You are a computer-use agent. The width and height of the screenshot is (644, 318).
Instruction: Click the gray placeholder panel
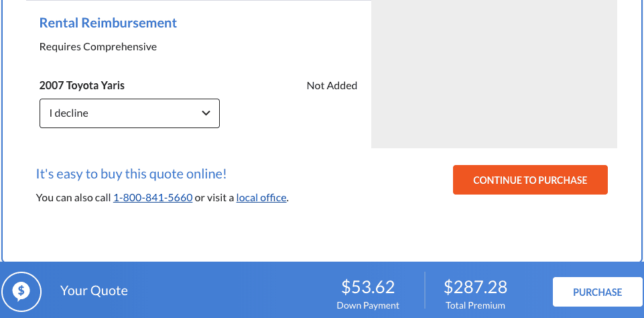[x=494, y=74]
